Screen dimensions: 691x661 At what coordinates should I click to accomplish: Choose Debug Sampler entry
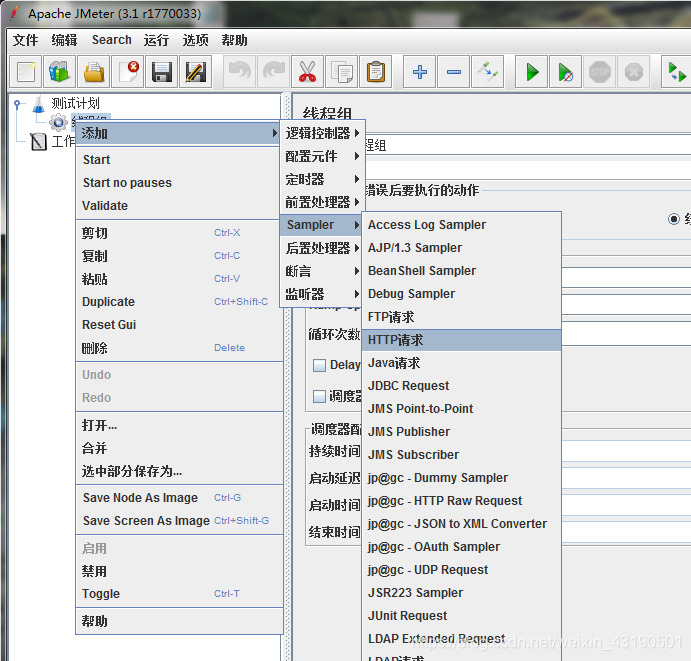[461, 294]
